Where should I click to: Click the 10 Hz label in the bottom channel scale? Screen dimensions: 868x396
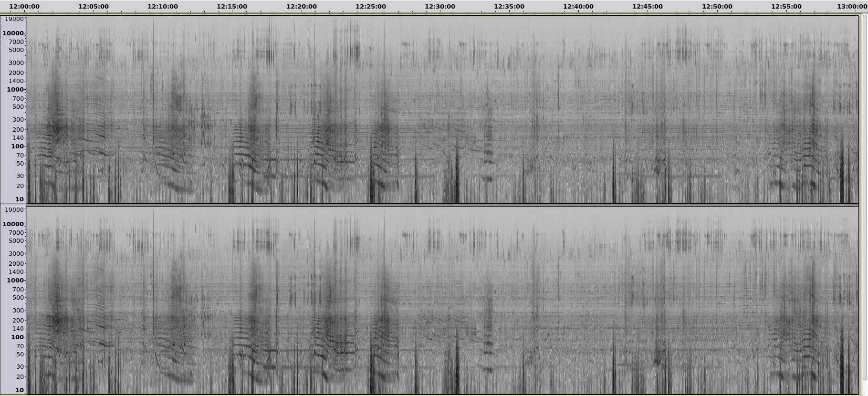point(19,390)
